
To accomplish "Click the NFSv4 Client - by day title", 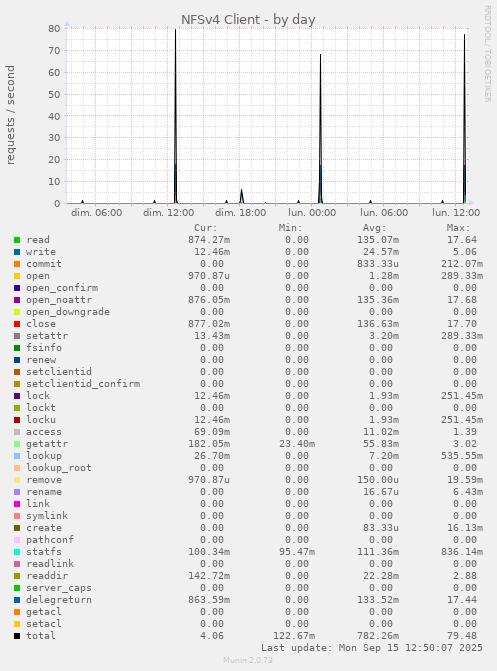I will [x=248, y=20].
